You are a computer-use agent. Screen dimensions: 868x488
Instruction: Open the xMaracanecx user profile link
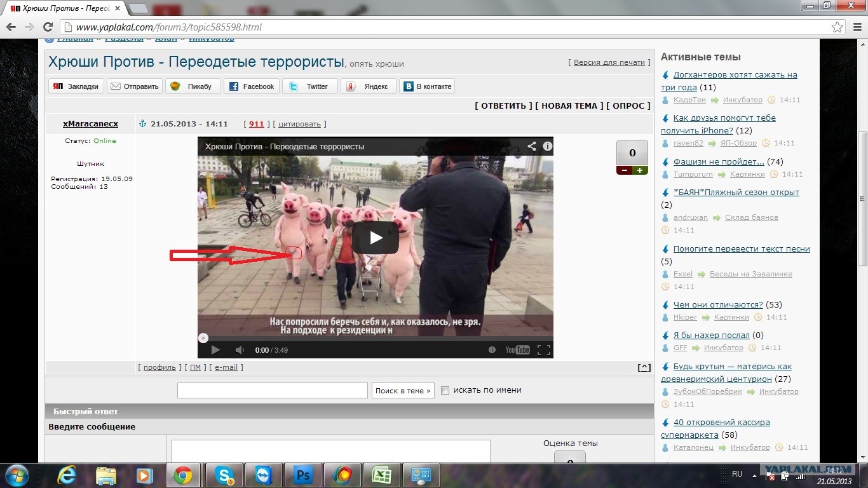(x=90, y=124)
